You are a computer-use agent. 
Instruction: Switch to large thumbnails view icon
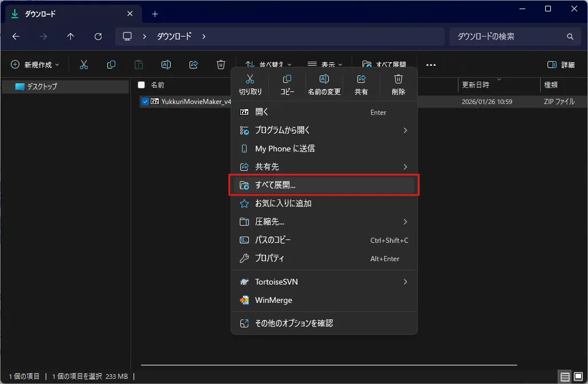578,376
